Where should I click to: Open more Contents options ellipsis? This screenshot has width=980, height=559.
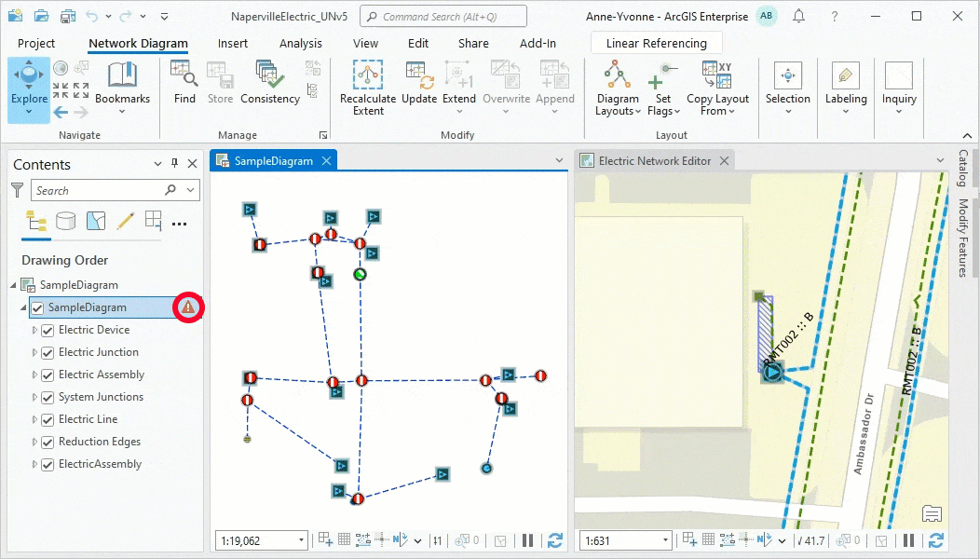(x=180, y=224)
